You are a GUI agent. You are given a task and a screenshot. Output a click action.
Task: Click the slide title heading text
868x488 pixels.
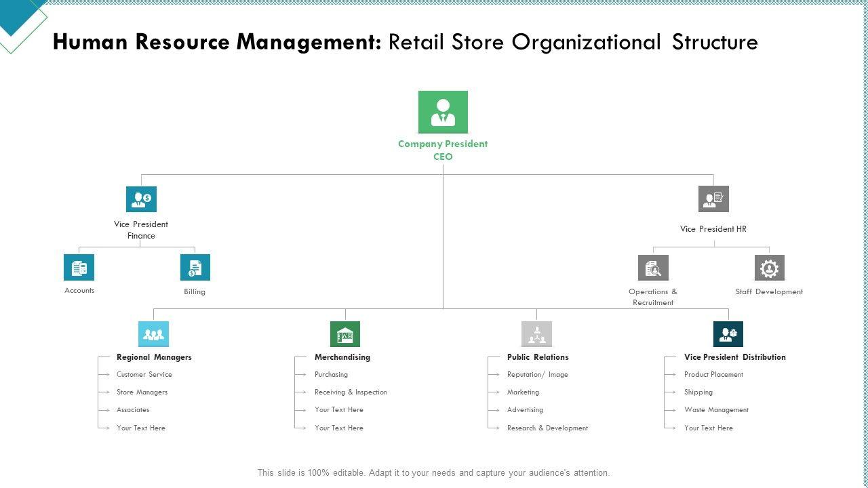(405, 42)
